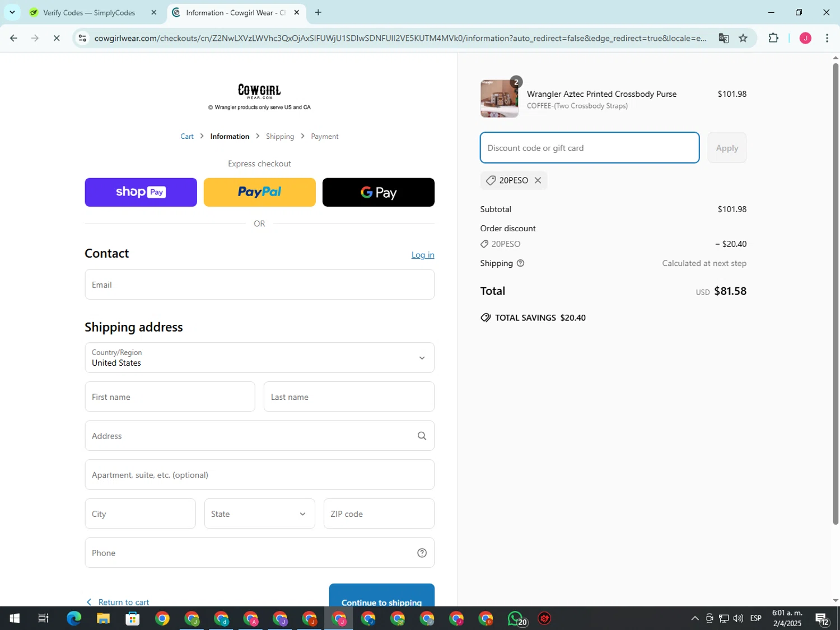Switch the ESP input language indicator

(755, 618)
